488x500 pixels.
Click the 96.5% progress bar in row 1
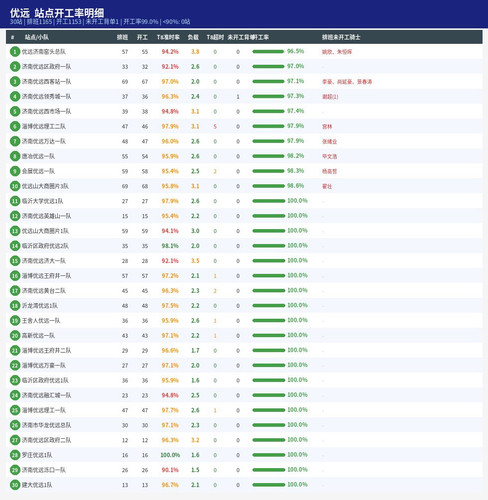click(x=268, y=52)
